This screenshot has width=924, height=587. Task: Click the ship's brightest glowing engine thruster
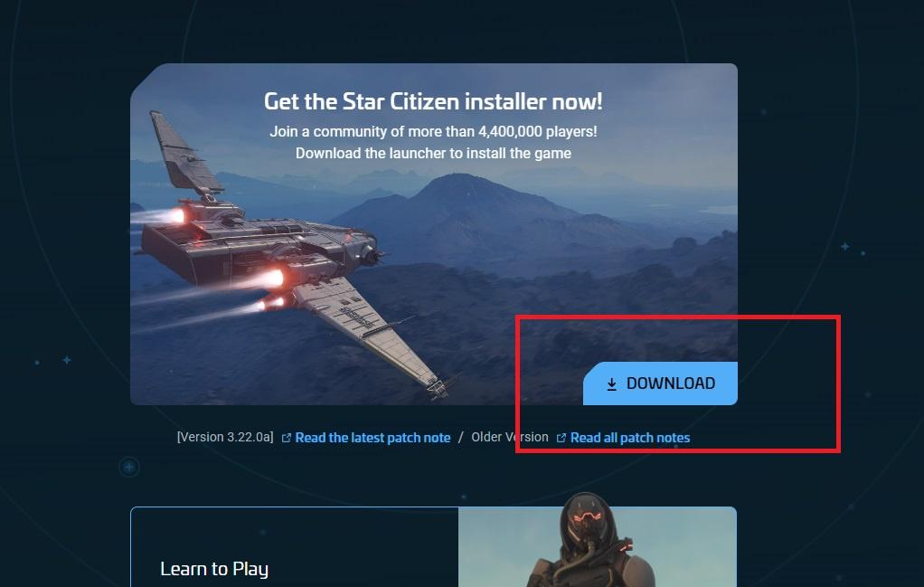pyautogui.click(x=272, y=278)
